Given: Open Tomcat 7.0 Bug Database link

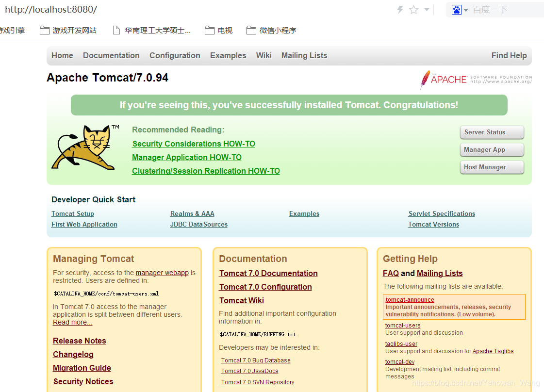Looking at the screenshot, I should click(256, 360).
